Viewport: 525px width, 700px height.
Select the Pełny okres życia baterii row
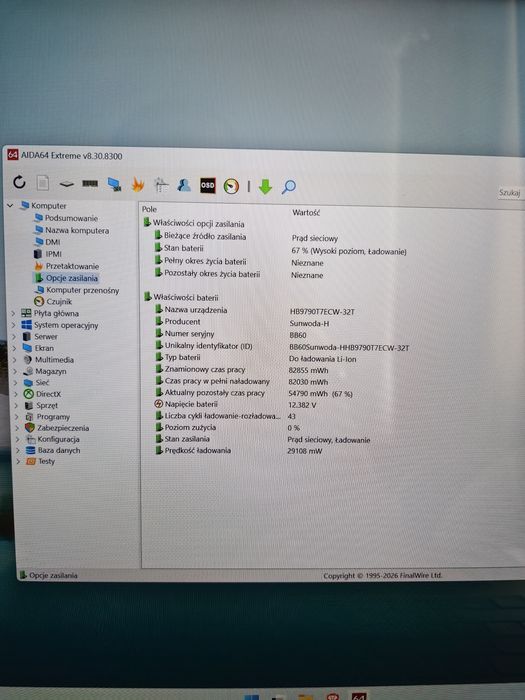pos(239,262)
